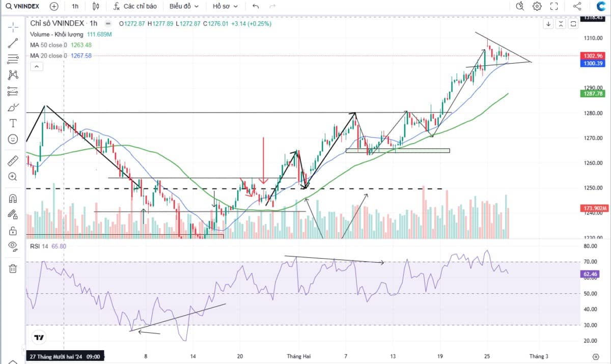Toggle lock all drawings
Screen dimensions: 611x364
pos(13,231)
